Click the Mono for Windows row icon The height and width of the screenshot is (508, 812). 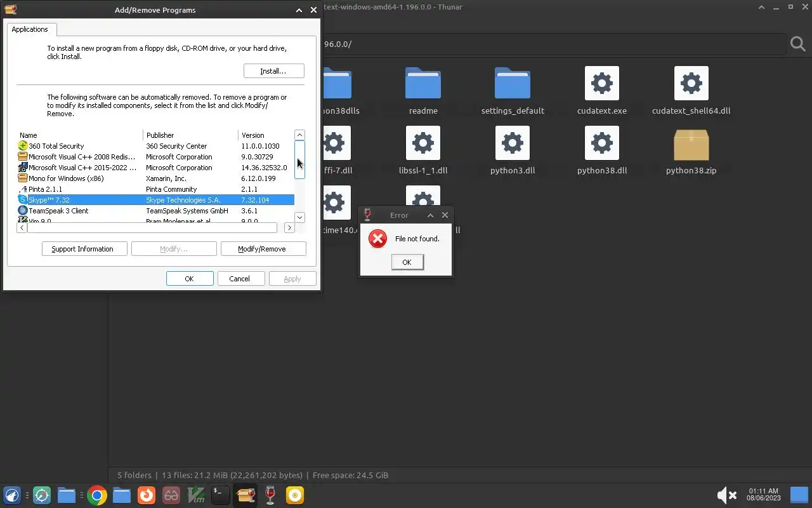coord(23,178)
